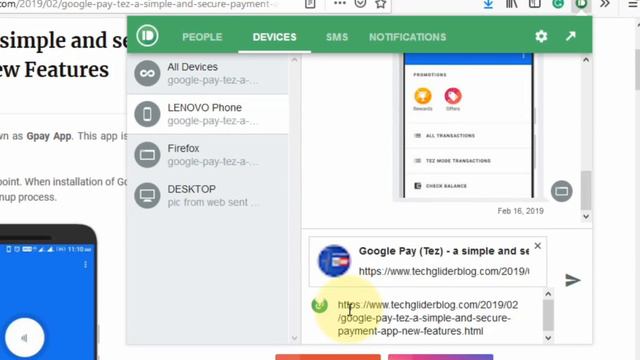The height and width of the screenshot is (360, 640).
Task: Select the DESKTOP device entry
Action: click(207, 196)
